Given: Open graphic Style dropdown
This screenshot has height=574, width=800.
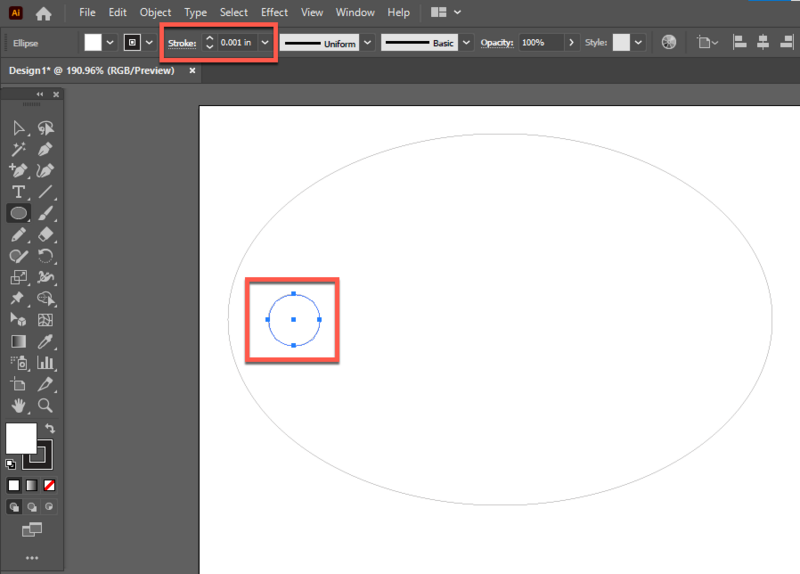Looking at the screenshot, I should 638,43.
